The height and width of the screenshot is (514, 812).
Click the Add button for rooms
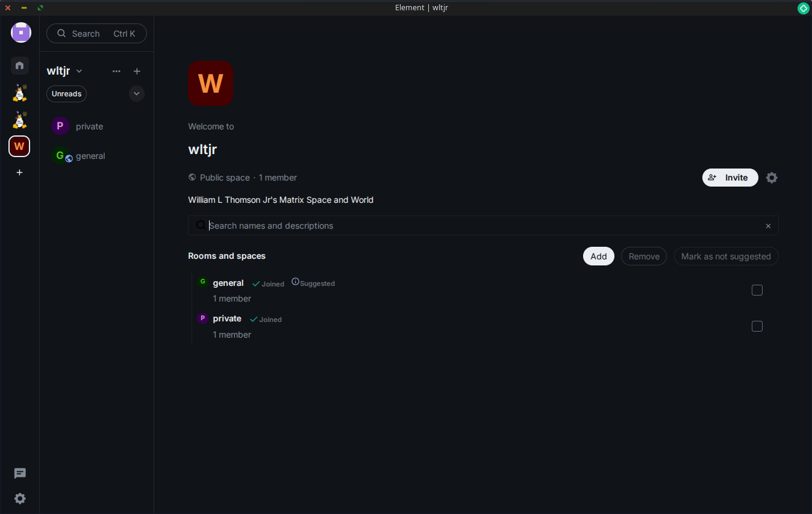click(599, 256)
